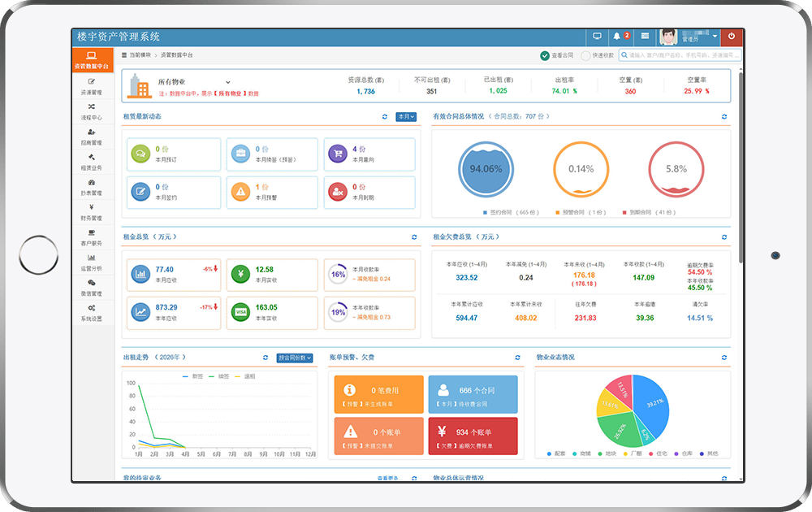
Task: Go to 财务管理 in the sidebar
Action: [92, 212]
